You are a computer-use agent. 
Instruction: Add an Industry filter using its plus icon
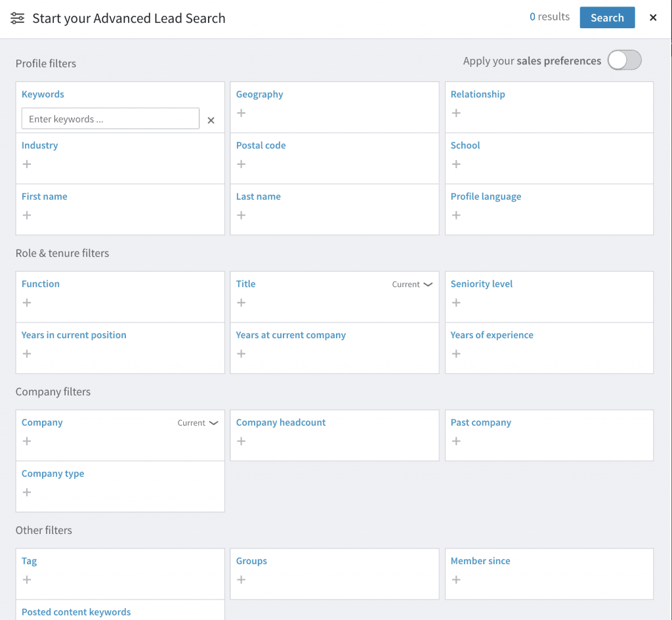[x=26, y=164]
